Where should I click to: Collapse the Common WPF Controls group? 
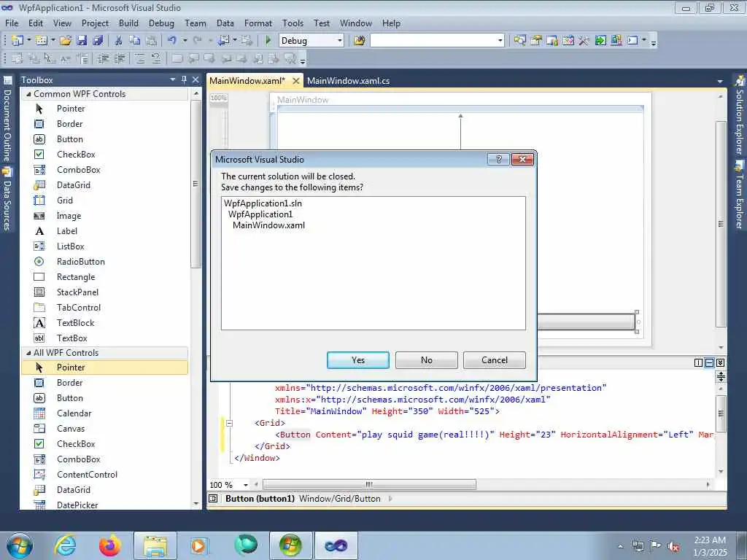(28, 94)
